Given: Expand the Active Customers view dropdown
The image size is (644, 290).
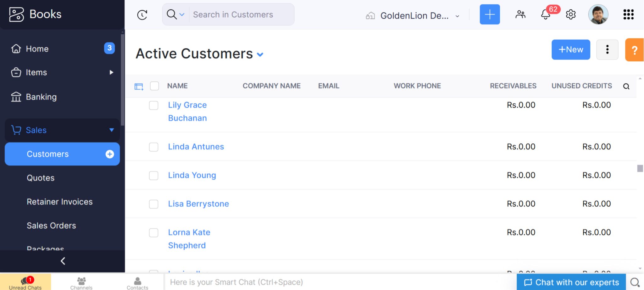Looking at the screenshot, I should 260,54.
